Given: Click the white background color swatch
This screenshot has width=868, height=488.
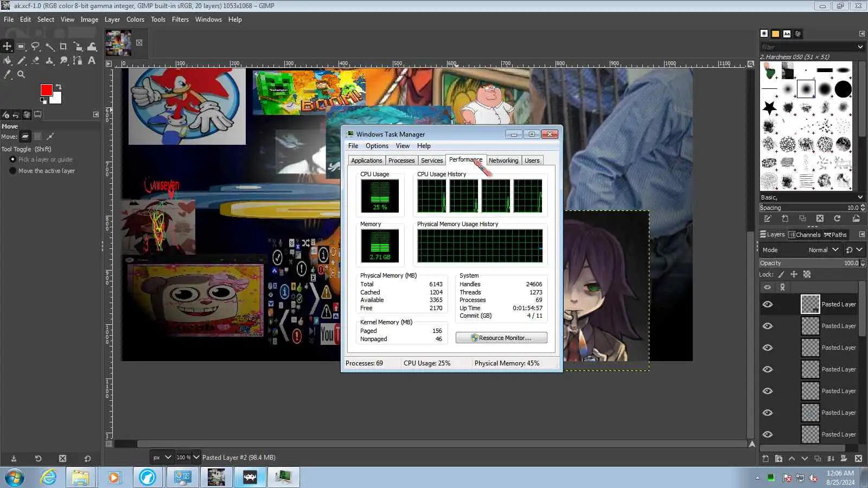Looking at the screenshot, I should pos(56,99).
